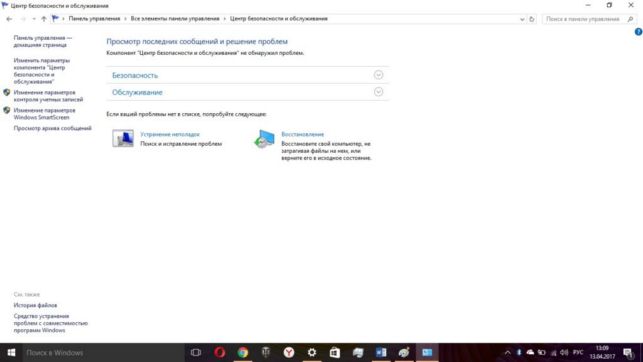643x362 pixels.
Task: Click the Control Panel taskbar button
Action: point(427,353)
